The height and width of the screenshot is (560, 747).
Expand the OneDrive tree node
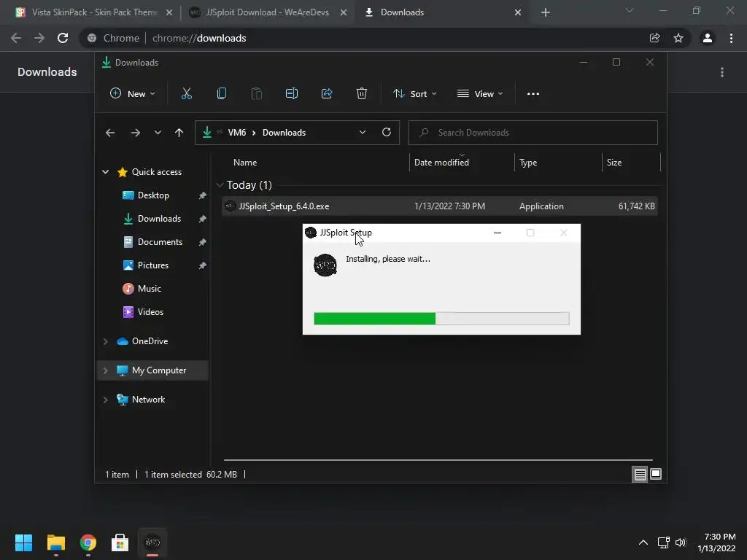pos(105,341)
